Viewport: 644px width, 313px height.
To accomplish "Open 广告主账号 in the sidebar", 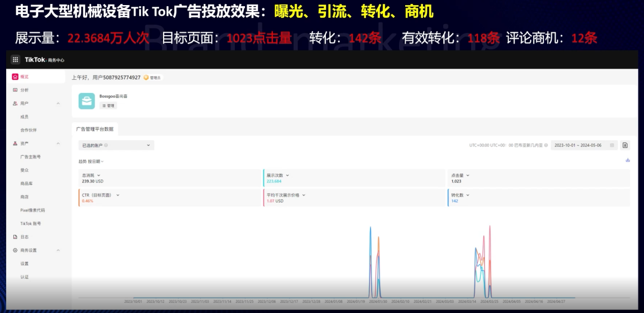I will [30, 157].
